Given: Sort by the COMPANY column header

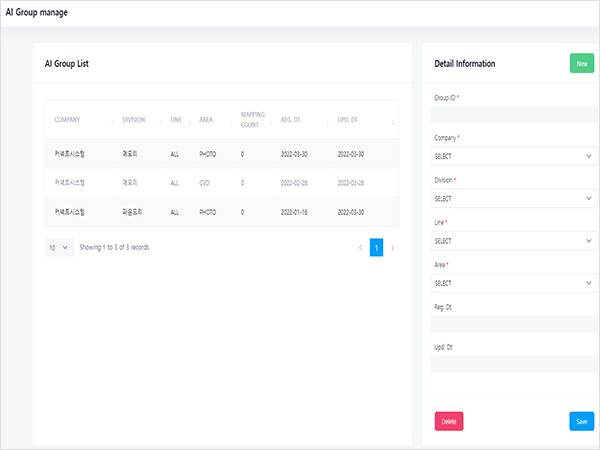Looking at the screenshot, I should point(68,120).
